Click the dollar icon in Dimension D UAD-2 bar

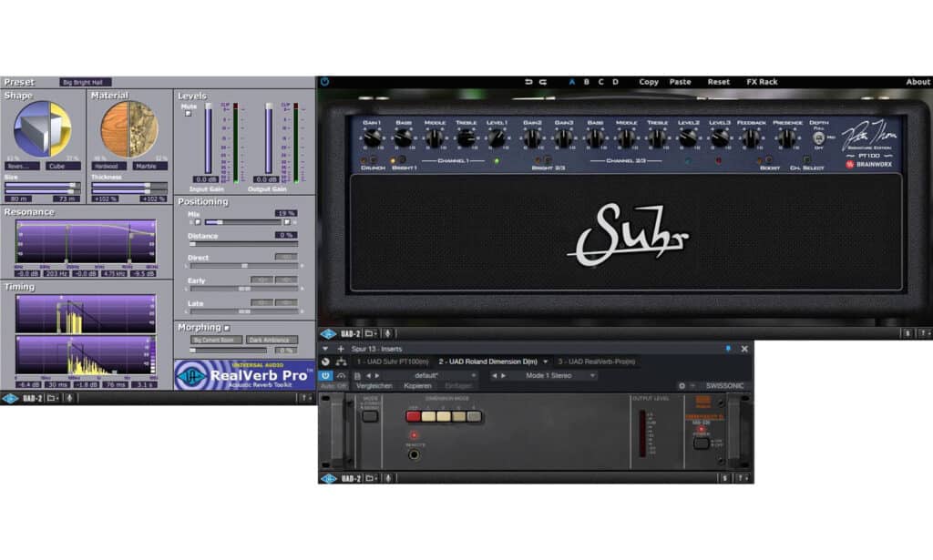[x=724, y=478]
